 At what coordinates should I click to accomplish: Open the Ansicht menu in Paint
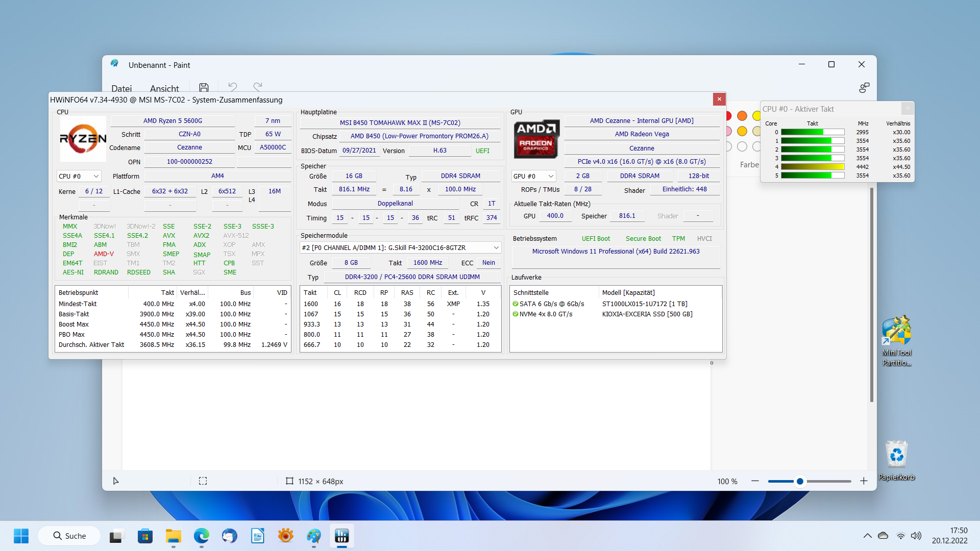[x=164, y=88]
